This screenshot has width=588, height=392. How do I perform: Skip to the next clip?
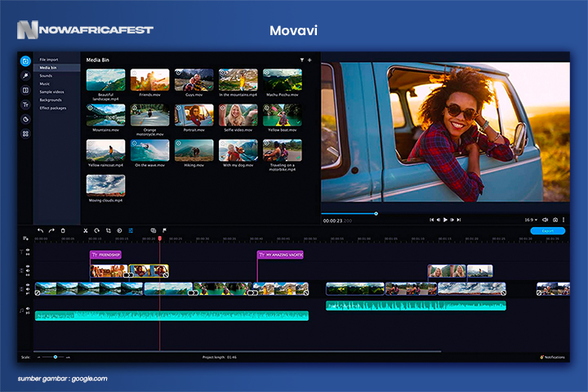point(459,220)
